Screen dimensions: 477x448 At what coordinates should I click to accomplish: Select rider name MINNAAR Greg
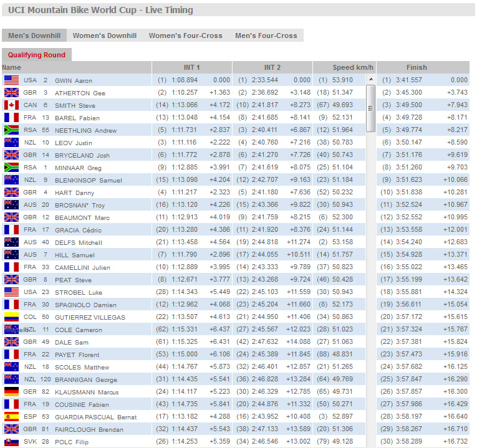[x=78, y=168]
